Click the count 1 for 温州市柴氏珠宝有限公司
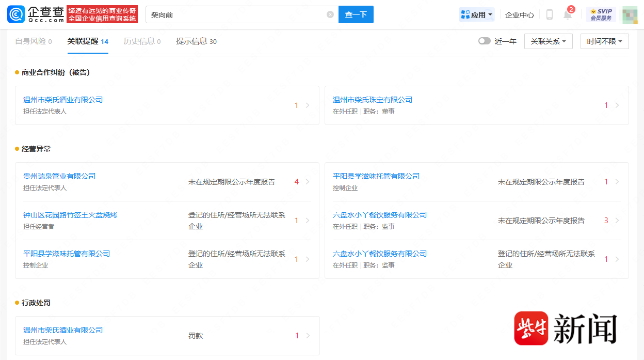644x360 pixels. [606, 105]
